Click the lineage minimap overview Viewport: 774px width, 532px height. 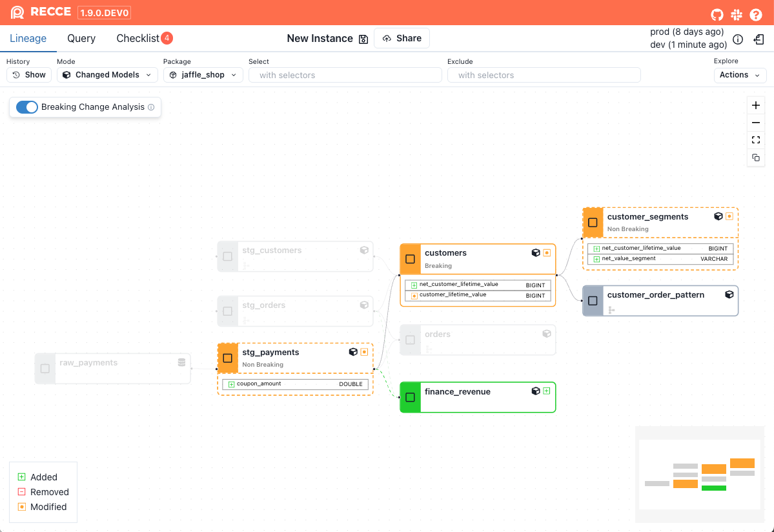coord(700,475)
